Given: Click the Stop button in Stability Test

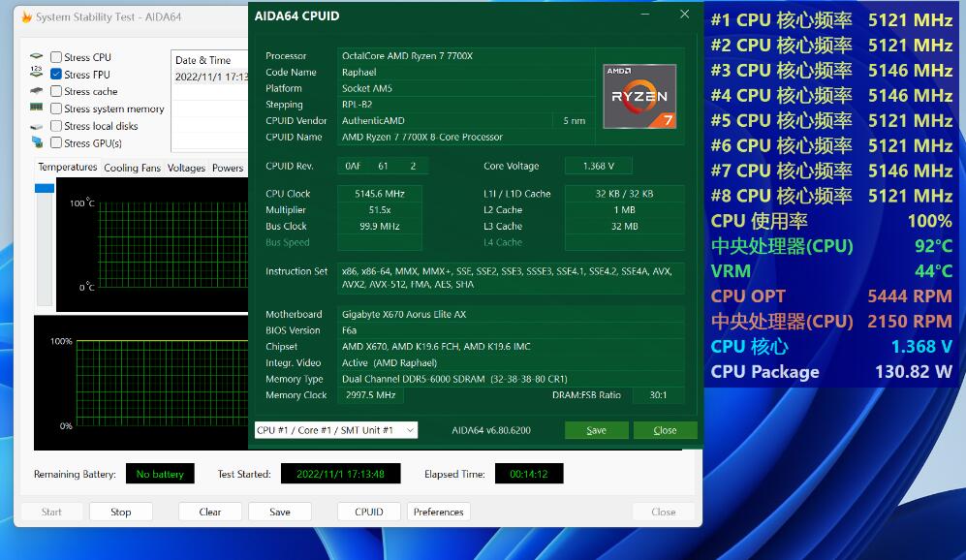Looking at the screenshot, I should tap(121, 512).
